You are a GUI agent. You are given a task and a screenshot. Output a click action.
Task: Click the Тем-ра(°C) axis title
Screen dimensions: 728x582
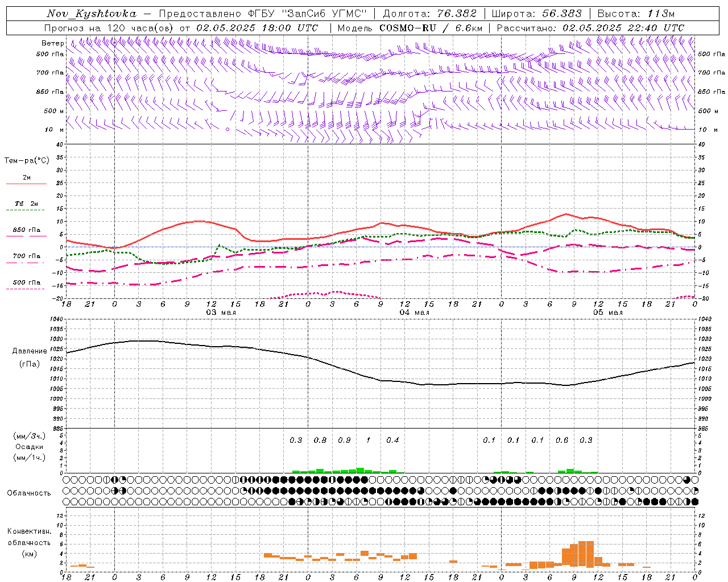point(27,161)
